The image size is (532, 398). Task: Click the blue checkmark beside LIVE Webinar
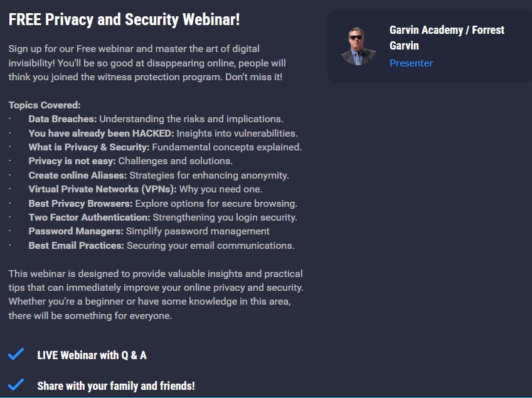16,355
